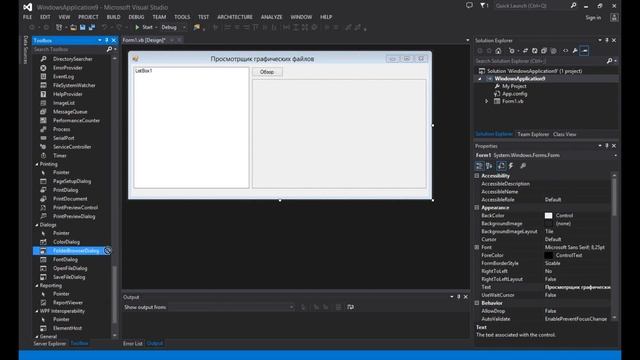This screenshot has width=640, height=360.
Task: Click the Search Toolbox input field
Action: click(69, 49)
